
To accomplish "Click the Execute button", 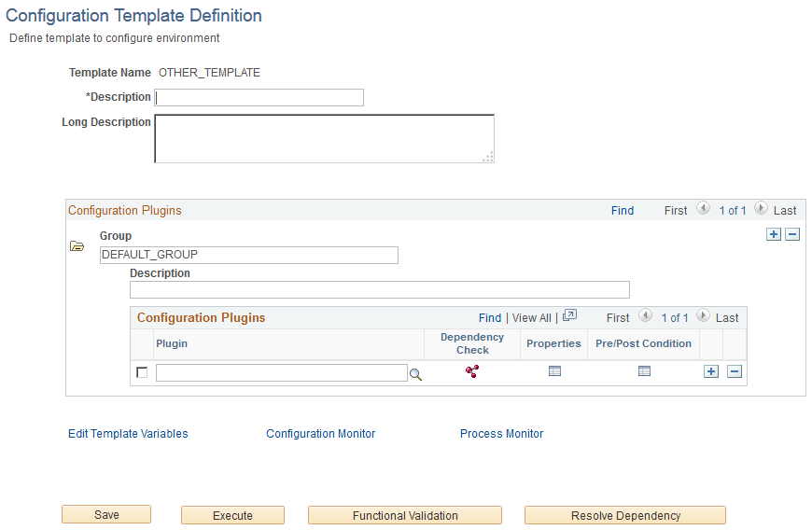I will click(x=232, y=515).
